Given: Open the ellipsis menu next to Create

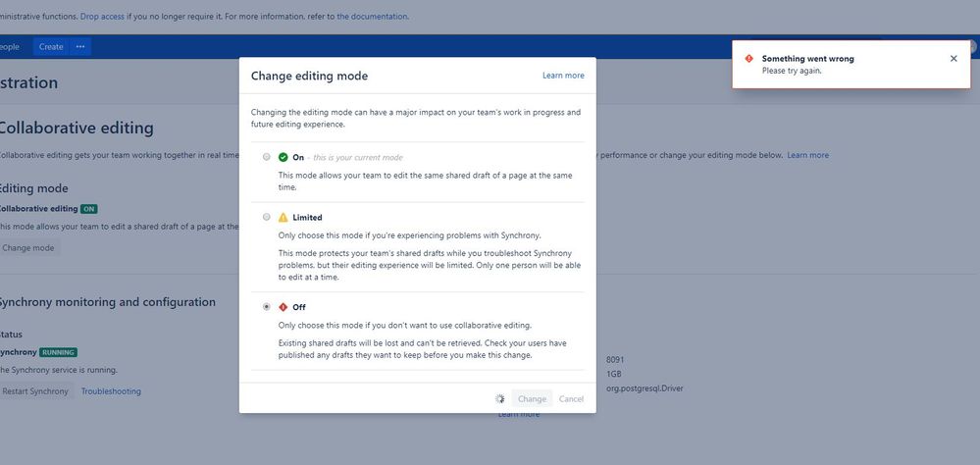Looking at the screenshot, I should click(x=80, y=46).
